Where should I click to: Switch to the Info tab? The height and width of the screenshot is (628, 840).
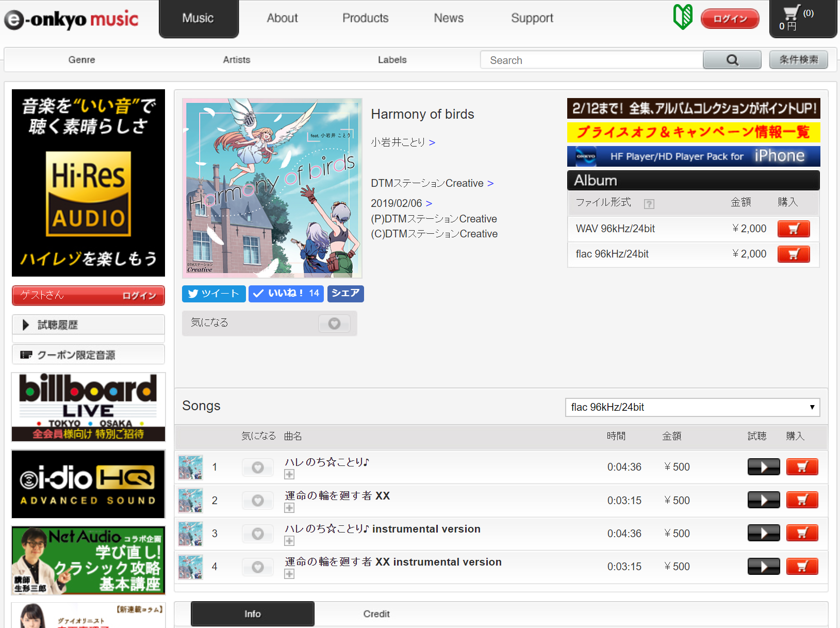tap(253, 614)
